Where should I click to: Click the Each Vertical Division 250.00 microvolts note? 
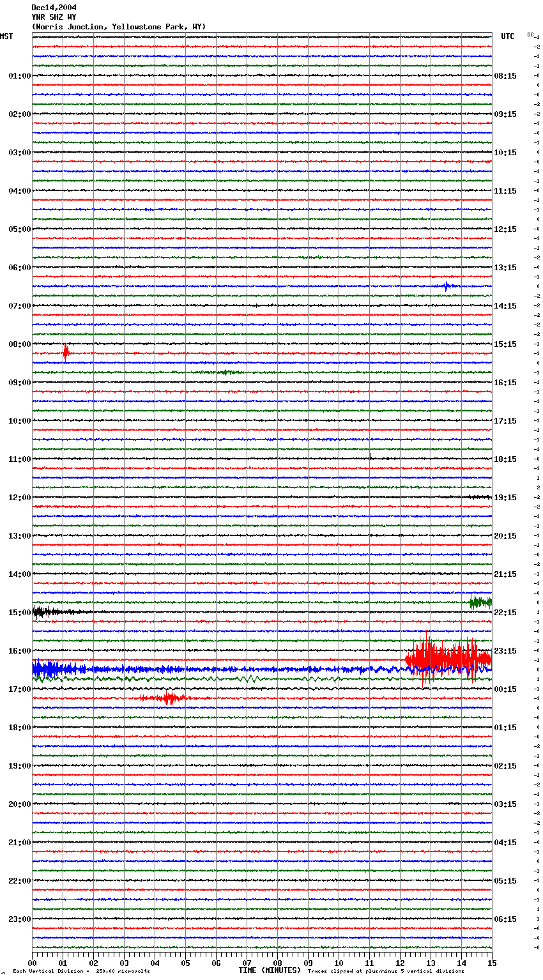[82, 971]
